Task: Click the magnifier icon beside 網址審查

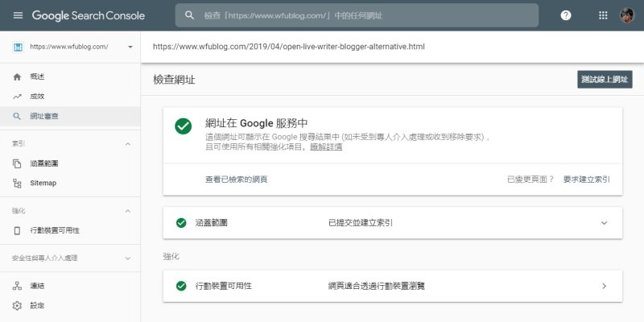Action: coord(17,117)
